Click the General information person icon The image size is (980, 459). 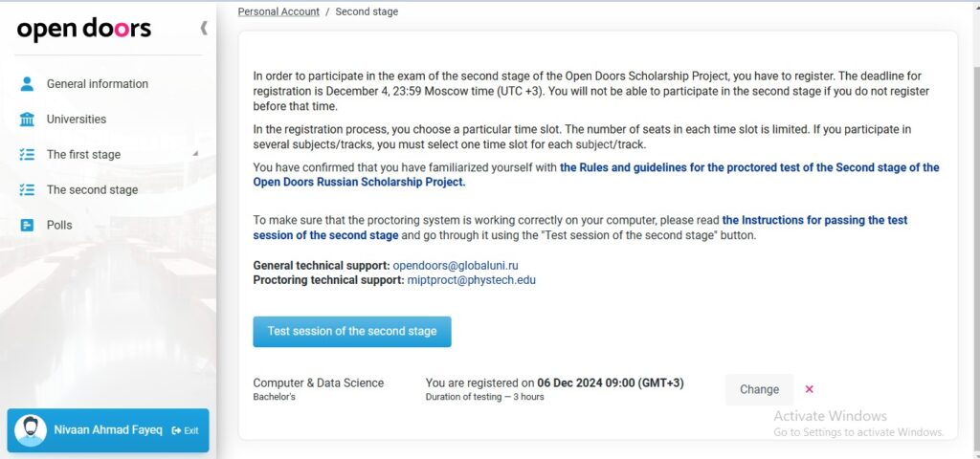coord(26,84)
